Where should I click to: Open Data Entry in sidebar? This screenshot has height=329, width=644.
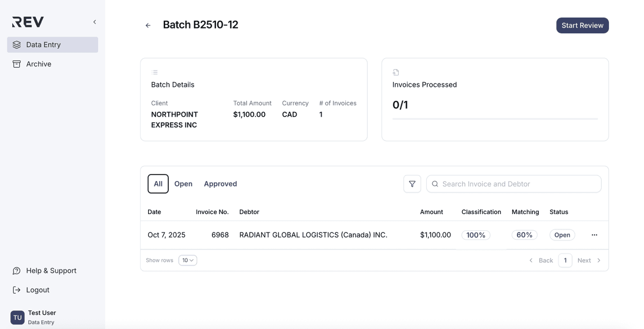(53, 45)
